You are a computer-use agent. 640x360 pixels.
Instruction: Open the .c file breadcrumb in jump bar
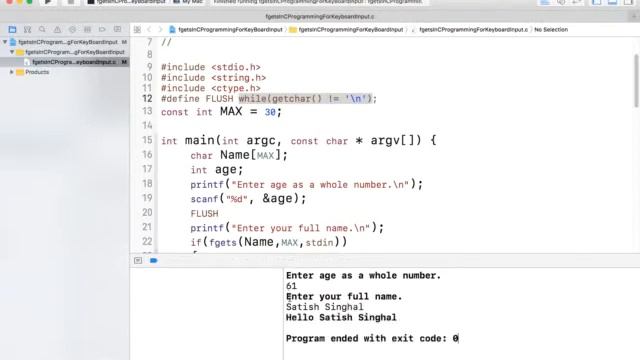469,29
